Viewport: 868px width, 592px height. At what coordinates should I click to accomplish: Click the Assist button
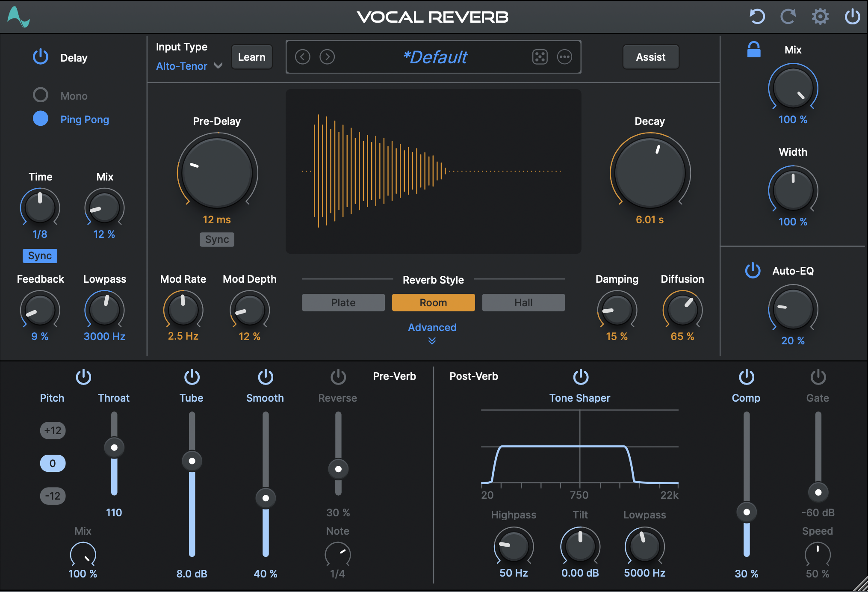coord(650,57)
